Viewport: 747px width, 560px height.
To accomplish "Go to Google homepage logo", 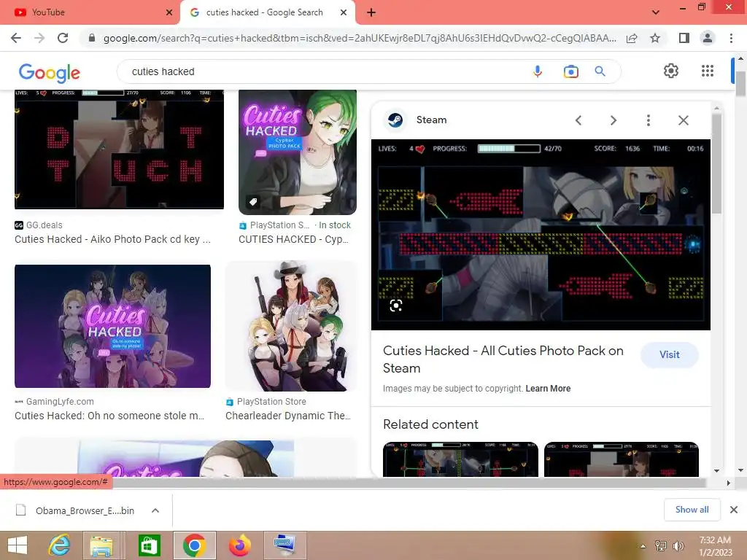I will pos(50,72).
